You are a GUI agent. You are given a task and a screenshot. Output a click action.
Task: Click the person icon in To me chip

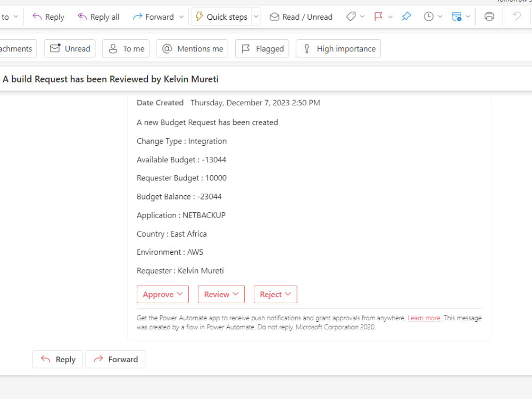113,48
